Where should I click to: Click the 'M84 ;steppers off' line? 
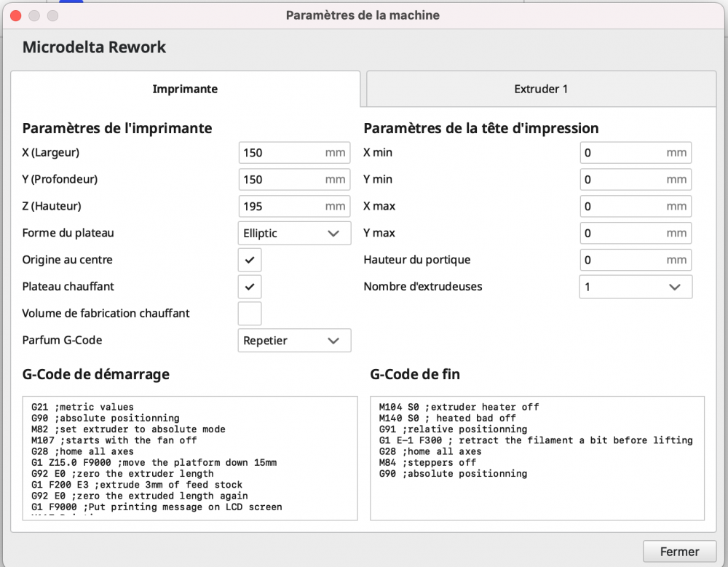tap(427, 462)
